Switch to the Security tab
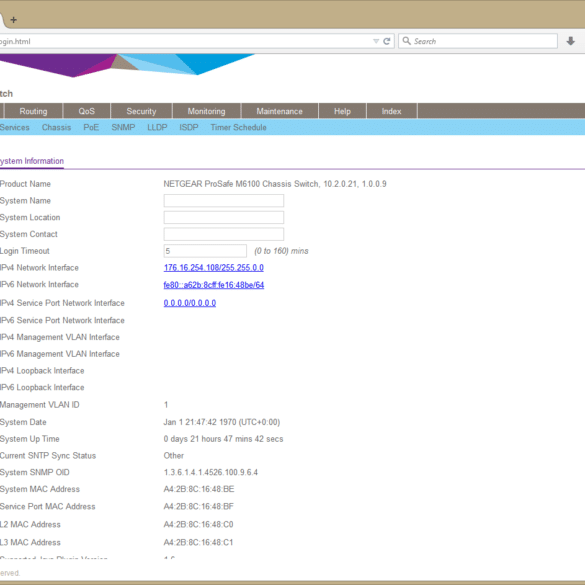 (141, 111)
